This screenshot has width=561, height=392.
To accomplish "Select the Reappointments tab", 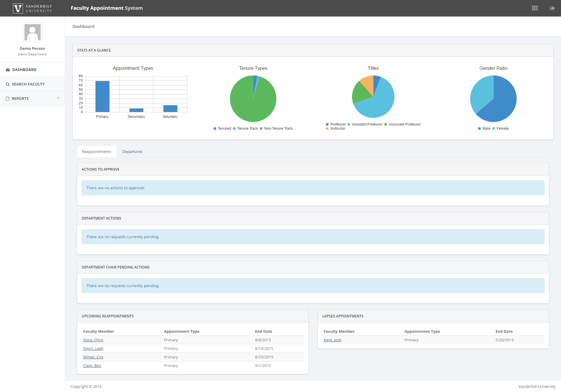I will click(96, 152).
